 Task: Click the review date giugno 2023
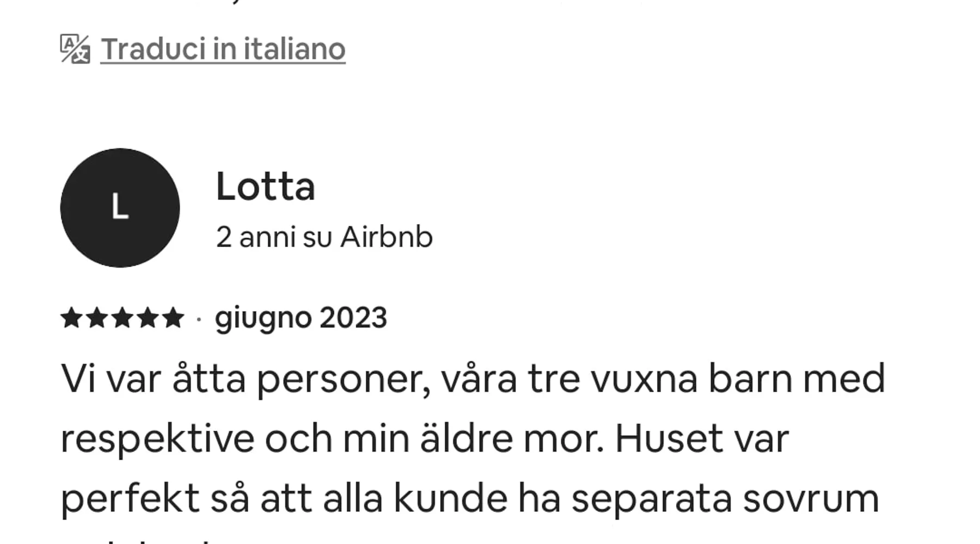301,318
